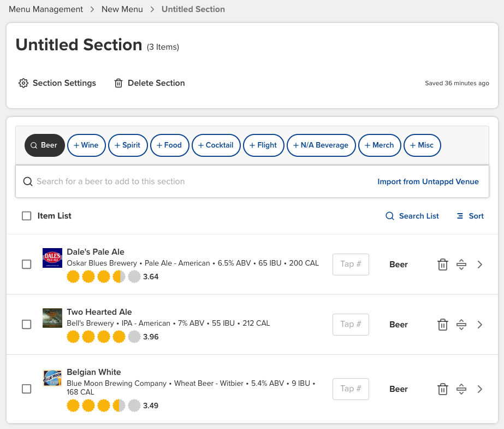Click the Search List magnifier icon
Image resolution: width=504 pixels, height=429 pixels.
point(389,216)
